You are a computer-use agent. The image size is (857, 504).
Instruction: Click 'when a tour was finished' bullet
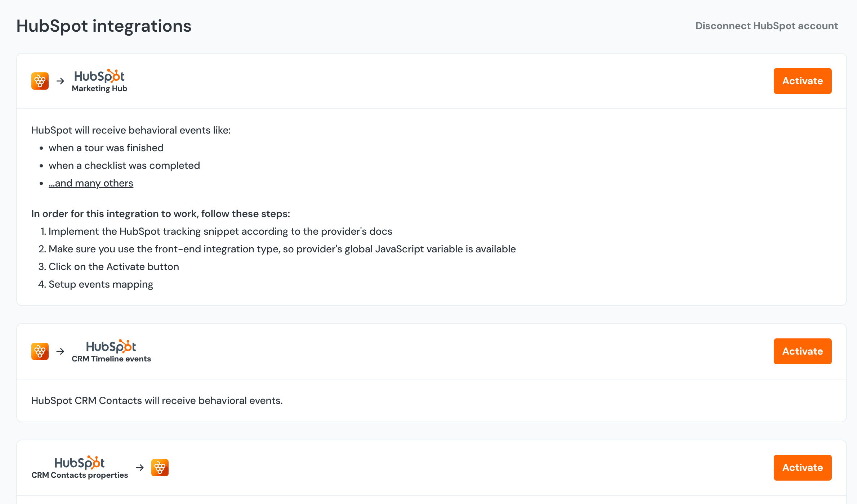point(106,148)
